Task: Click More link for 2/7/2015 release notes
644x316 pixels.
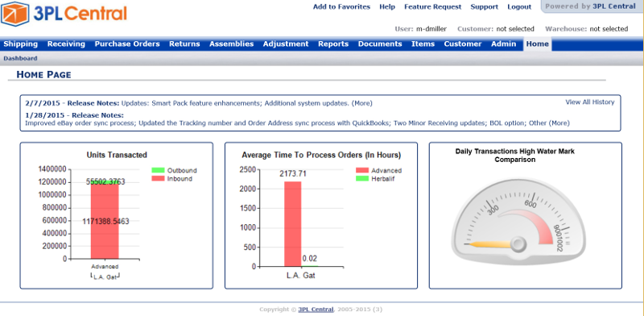Action: pos(361,103)
